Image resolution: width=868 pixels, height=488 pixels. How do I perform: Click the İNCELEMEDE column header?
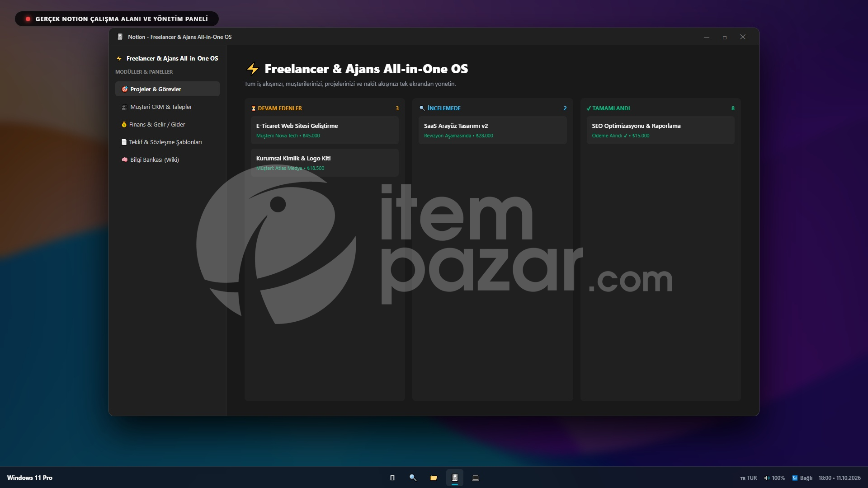[444, 108]
